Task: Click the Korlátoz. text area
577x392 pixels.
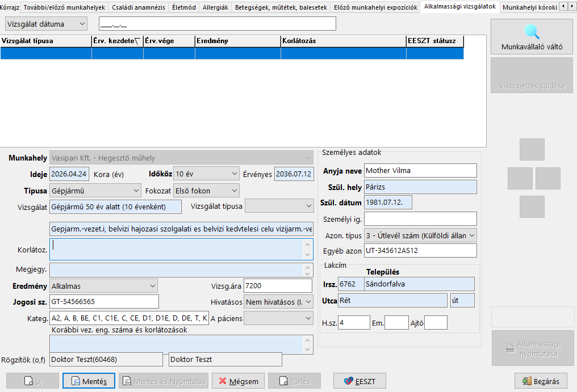Action: point(176,249)
